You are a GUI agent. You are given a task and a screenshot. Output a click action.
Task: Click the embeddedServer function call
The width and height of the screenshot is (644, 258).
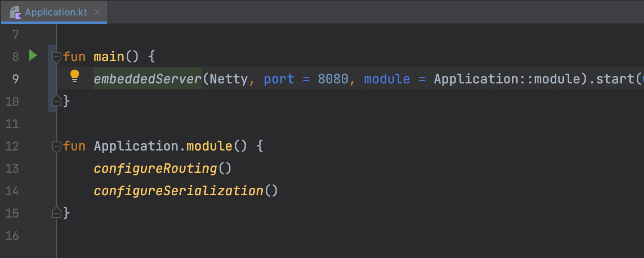tap(147, 79)
